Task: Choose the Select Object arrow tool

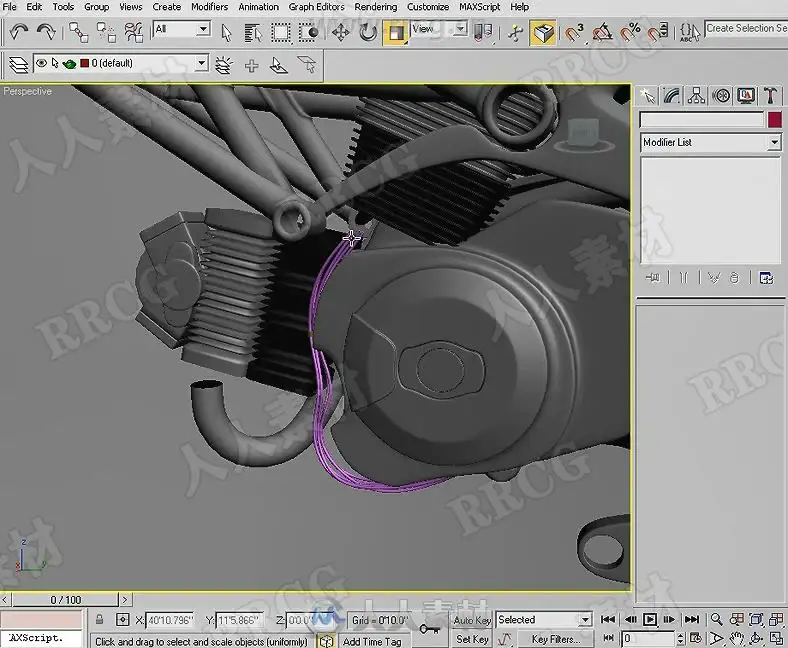Action: [226, 33]
